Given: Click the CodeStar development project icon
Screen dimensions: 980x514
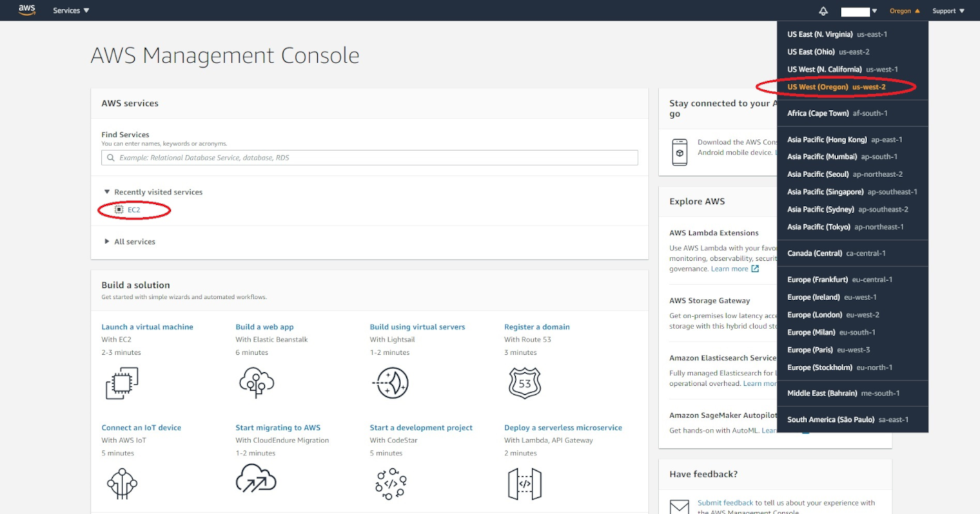Looking at the screenshot, I should [391, 484].
